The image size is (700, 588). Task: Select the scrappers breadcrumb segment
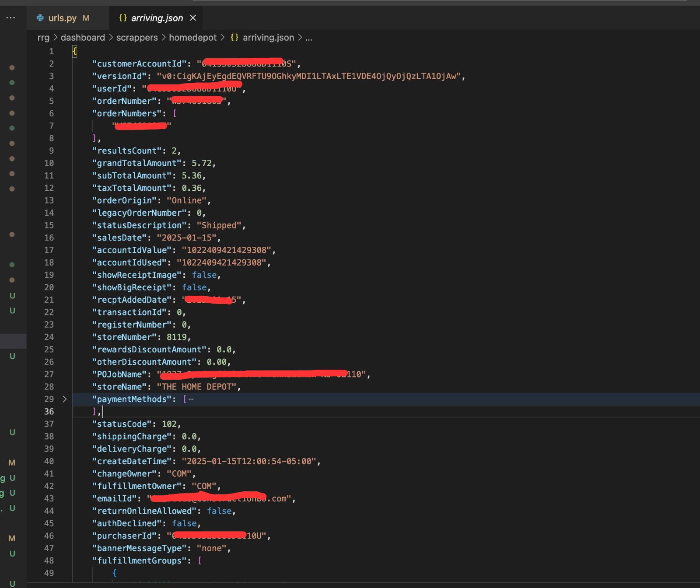point(137,38)
